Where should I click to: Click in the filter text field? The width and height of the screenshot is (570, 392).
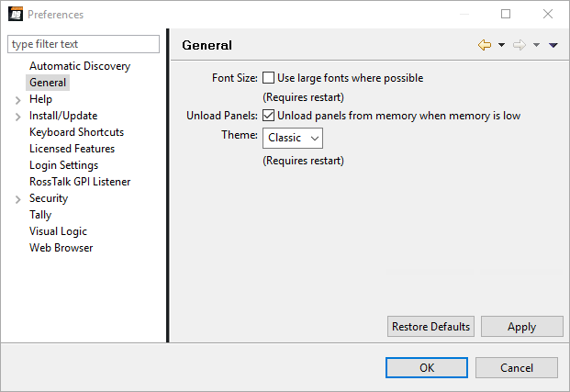(x=84, y=44)
